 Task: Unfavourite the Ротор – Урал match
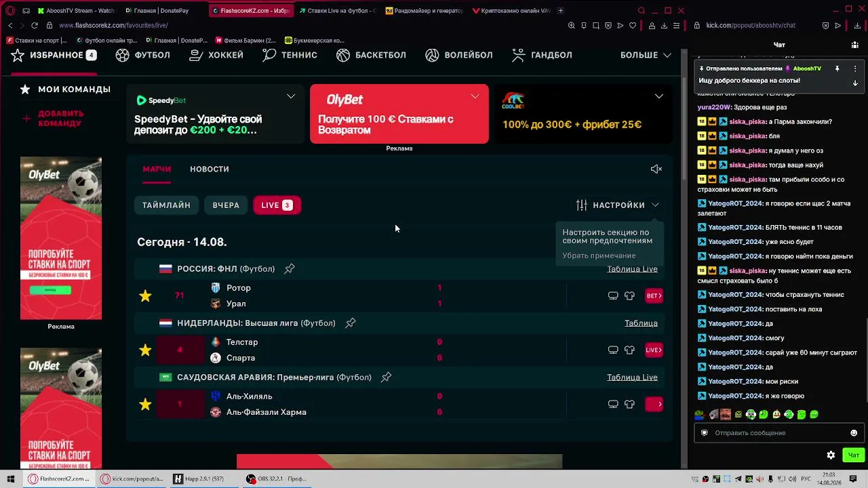[145, 296]
